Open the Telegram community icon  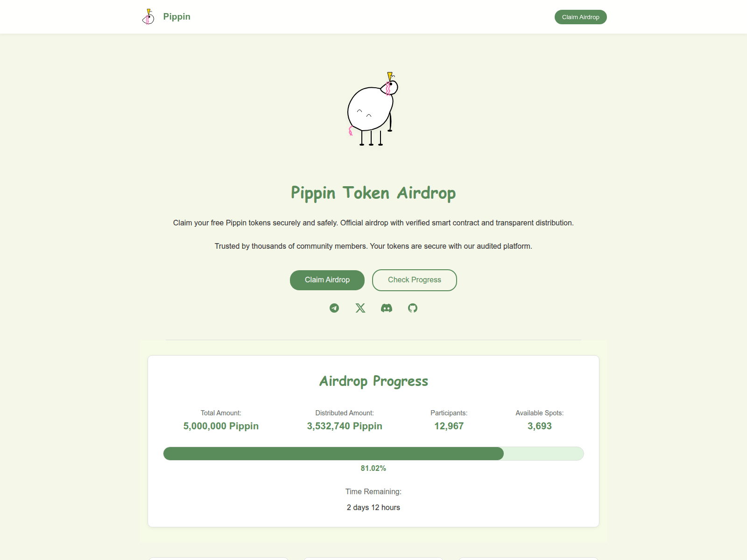pyautogui.click(x=334, y=308)
